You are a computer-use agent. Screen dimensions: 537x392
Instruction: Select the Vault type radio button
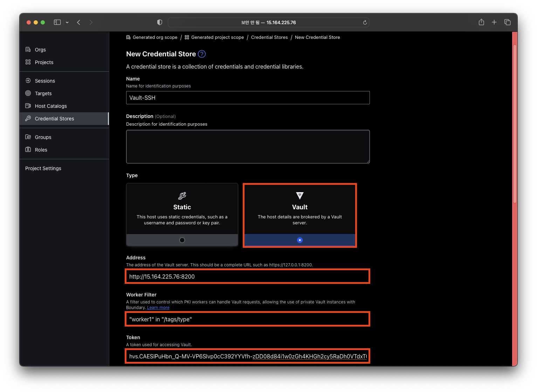click(x=300, y=240)
